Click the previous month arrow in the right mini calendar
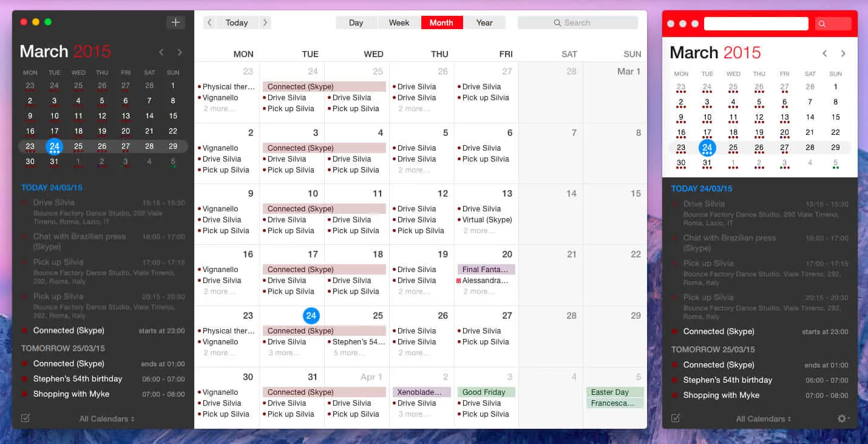 point(825,53)
